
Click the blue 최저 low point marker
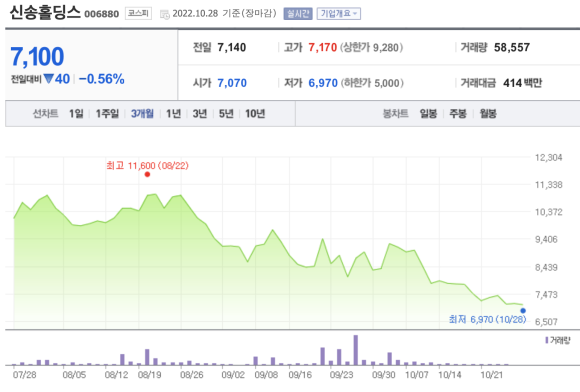[x=523, y=311]
